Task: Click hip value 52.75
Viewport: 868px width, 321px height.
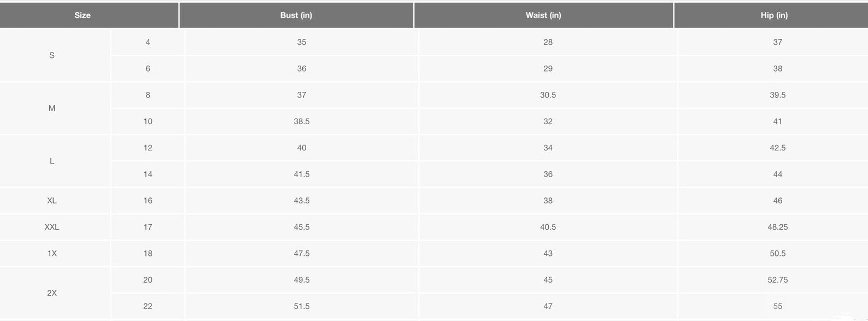Action: coord(777,280)
